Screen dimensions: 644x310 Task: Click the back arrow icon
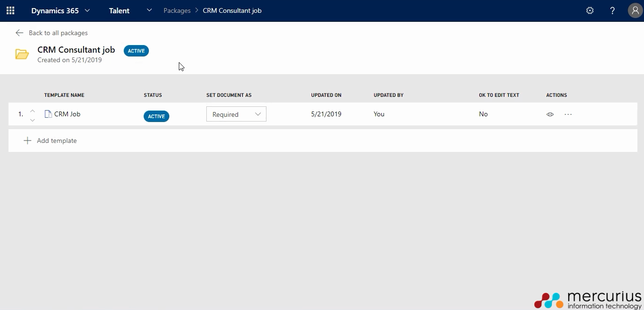pyautogui.click(x=19, y=33)
